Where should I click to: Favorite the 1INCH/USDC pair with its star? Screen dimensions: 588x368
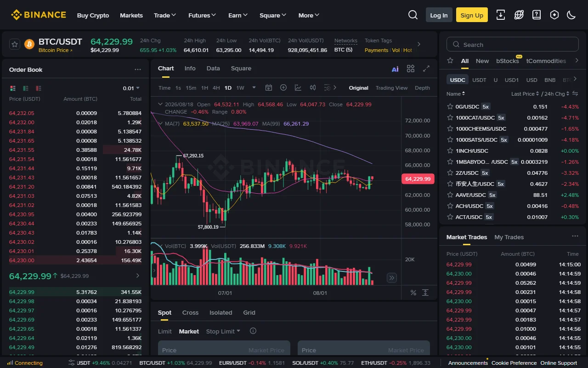[x=450, y=150]
